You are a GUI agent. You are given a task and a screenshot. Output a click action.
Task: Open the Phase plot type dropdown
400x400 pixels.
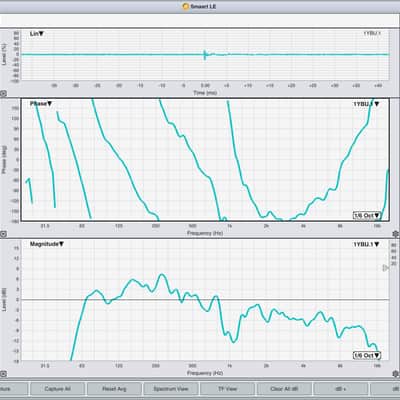(41, 104)
